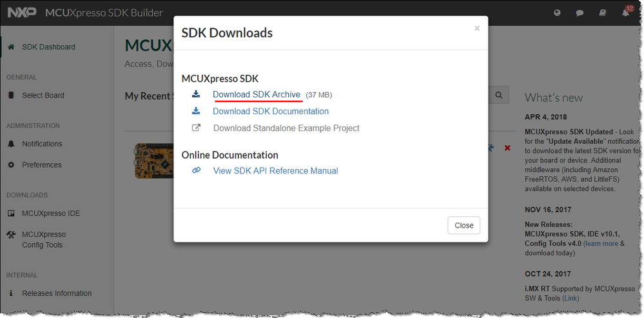Click download icon beside Download SDK Documentation

pos(197,111)
